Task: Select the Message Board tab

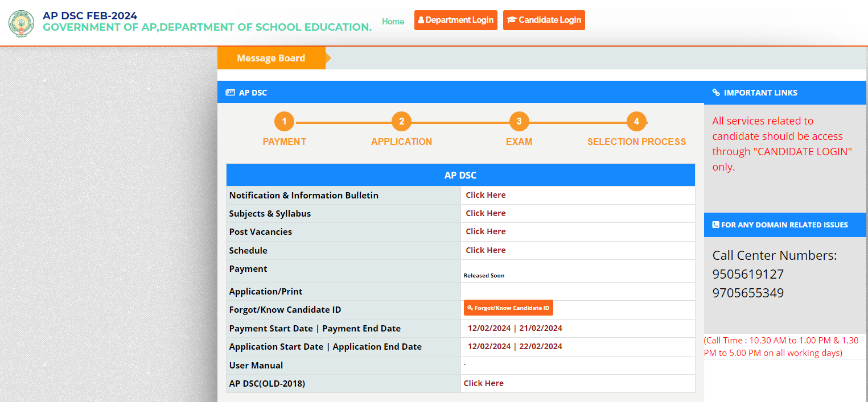Action: click(x=271, y=58)
